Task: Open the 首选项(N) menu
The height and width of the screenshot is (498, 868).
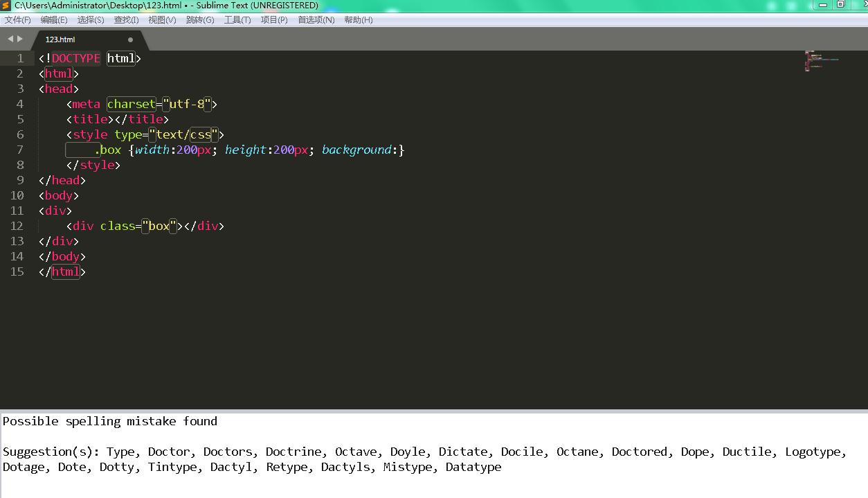Action: [x=316, y=20]
